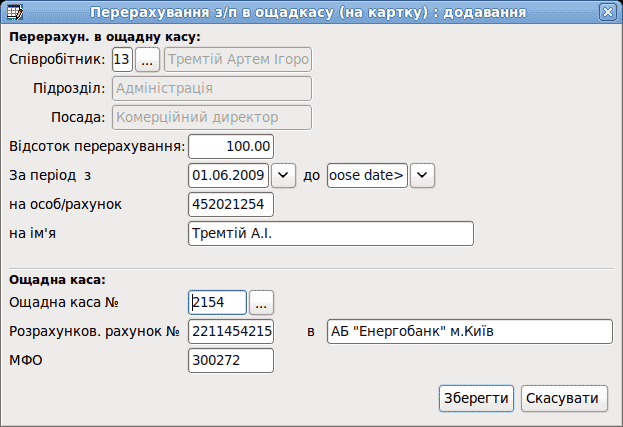The height and width of the screenshot is (427, 623).
Task: Click the start date field 01.06.2009
Action: (228, 175)
